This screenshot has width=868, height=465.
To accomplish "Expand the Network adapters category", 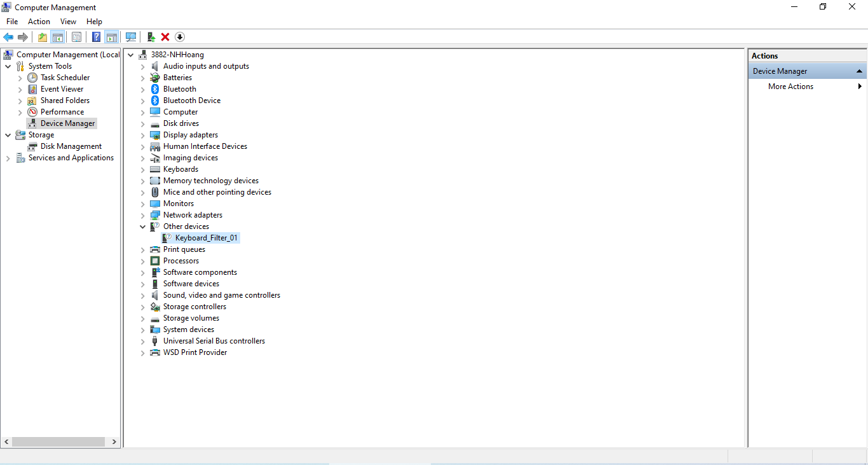I will point(142,214).
